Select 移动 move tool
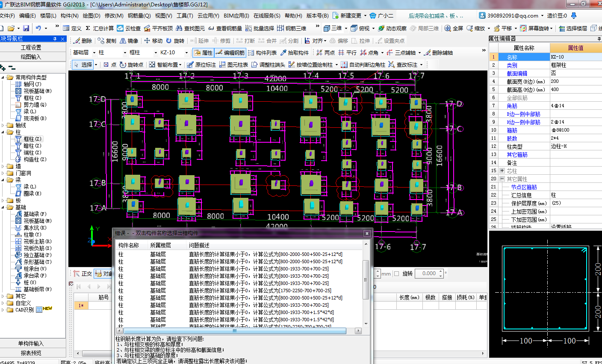Screen dimensions: 602x364 click(x=153, y=41)
